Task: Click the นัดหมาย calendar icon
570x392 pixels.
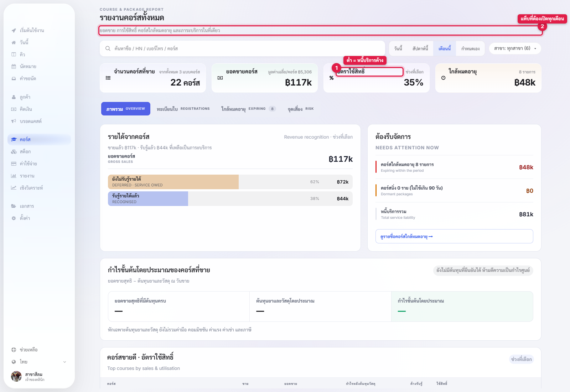Action: point(14,67)
